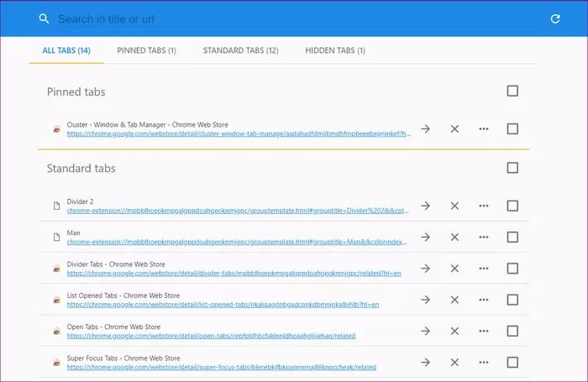Go to Open Tabs tab via arrow icon
This screenshot has height=382, width=588.
click(x=425, y=331)
